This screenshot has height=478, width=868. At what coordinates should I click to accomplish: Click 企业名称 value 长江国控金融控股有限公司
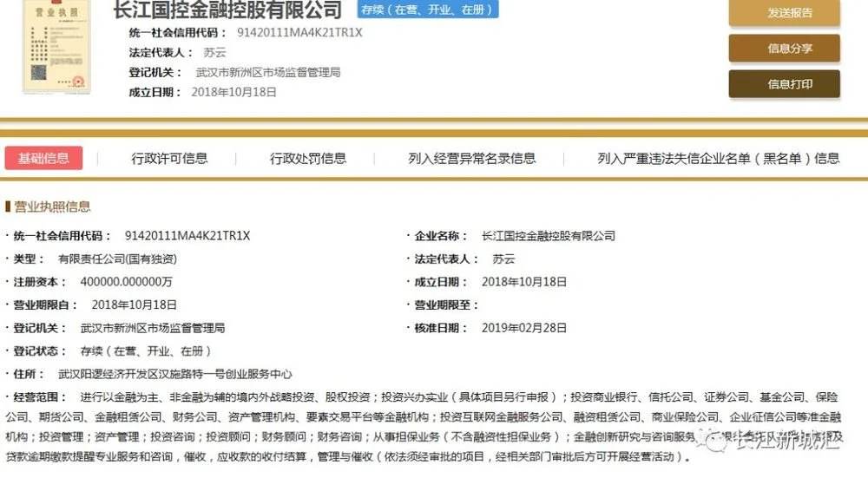(549, 236)
